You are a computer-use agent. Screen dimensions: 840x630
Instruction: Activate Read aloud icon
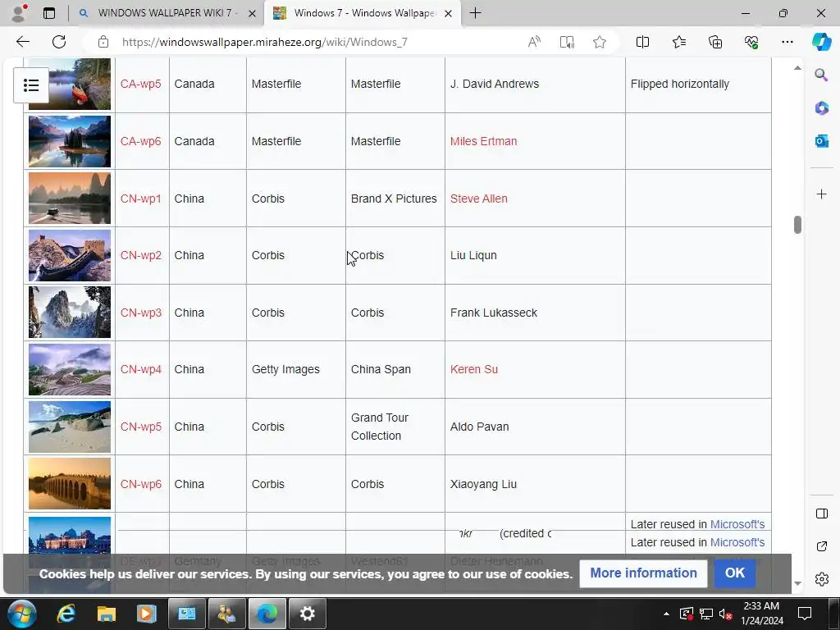click(x=534, y=42)
